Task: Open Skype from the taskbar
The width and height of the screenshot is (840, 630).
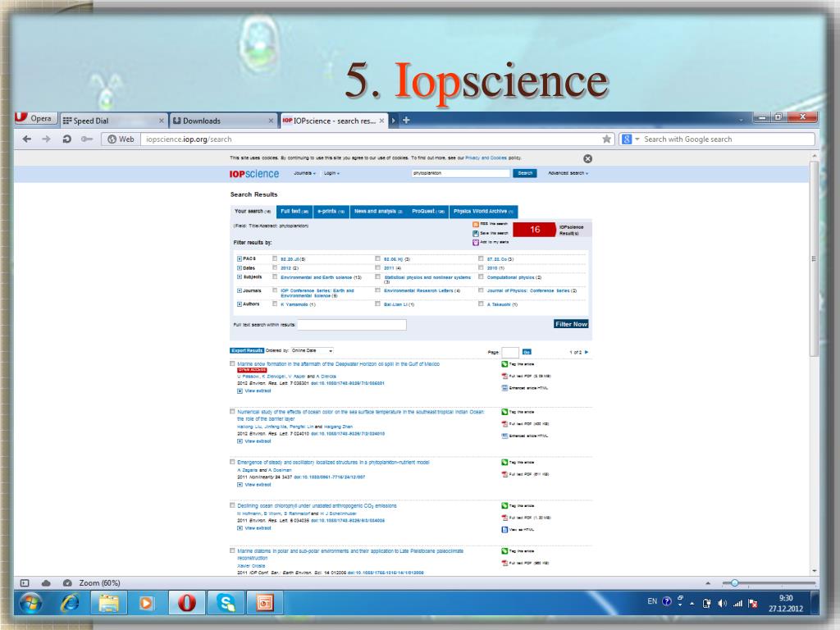Action: coord(226,603)
